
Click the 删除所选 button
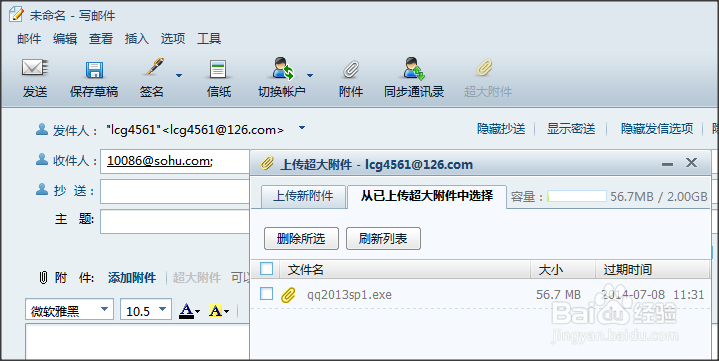click(301, 239)
